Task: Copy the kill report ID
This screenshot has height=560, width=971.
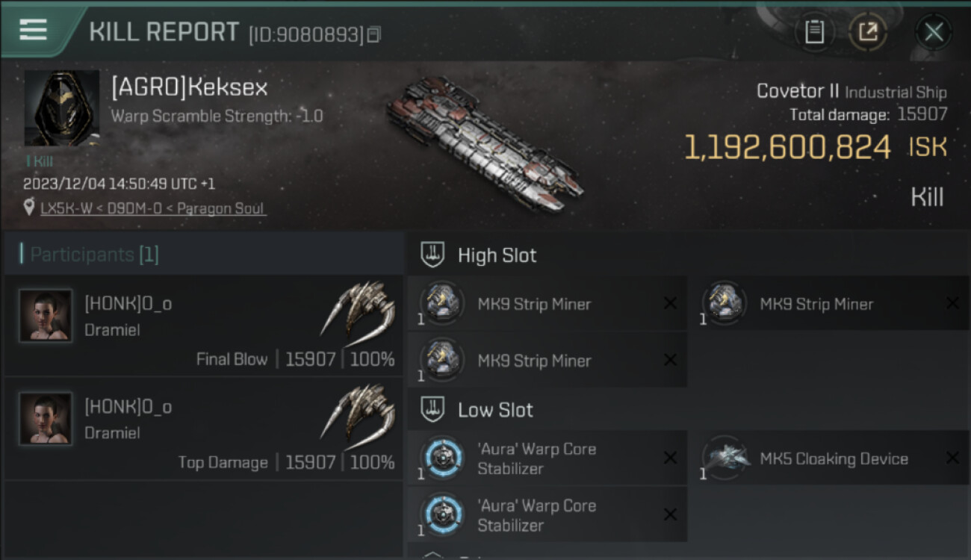Action: click(x=374, y=34)
